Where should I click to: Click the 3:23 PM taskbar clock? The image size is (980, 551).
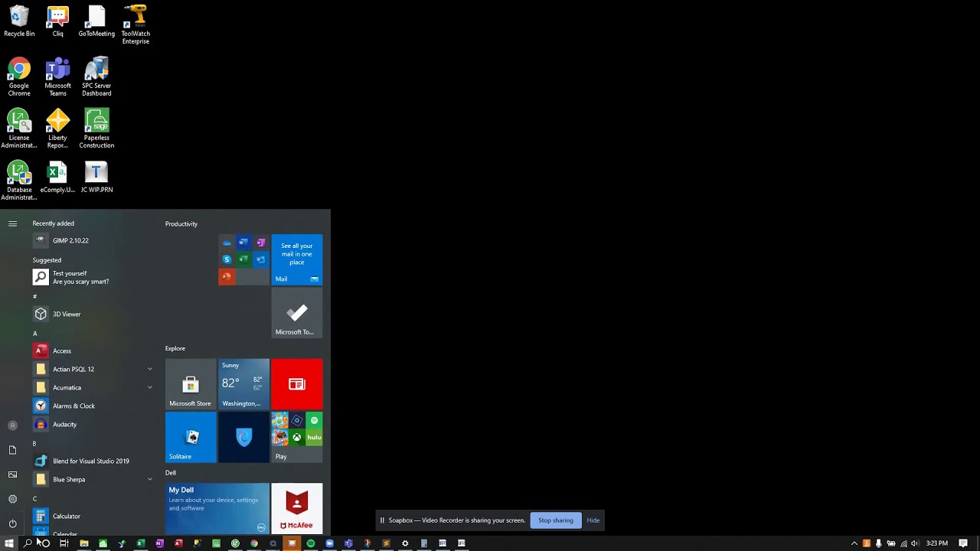pyautogui.click(x=937, y=543)
